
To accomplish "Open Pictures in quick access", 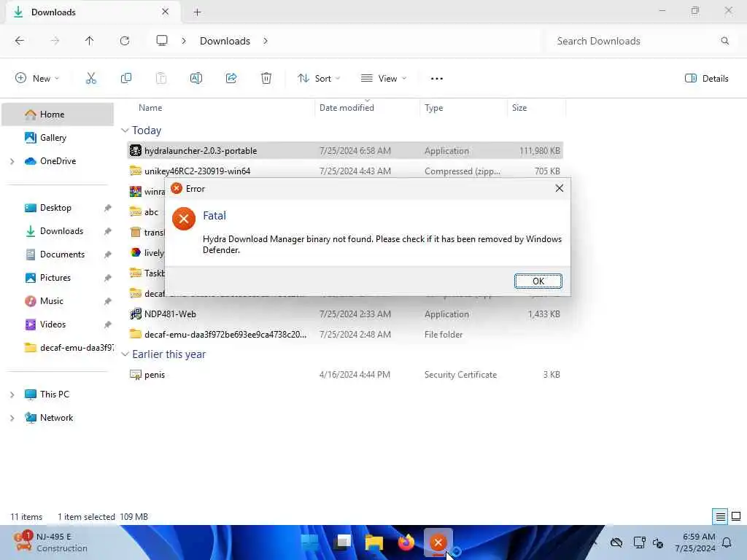I will 55,278.
